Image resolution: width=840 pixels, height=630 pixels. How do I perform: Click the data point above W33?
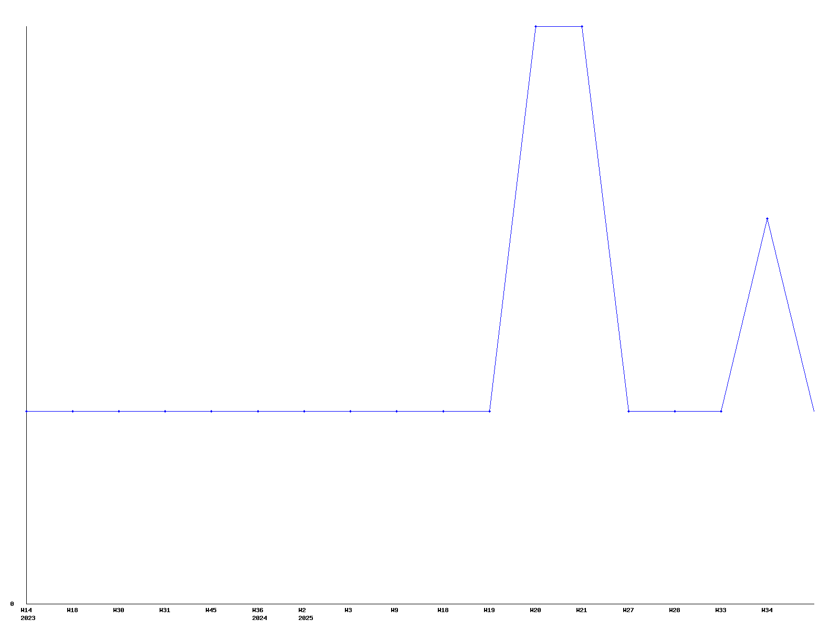721,411
